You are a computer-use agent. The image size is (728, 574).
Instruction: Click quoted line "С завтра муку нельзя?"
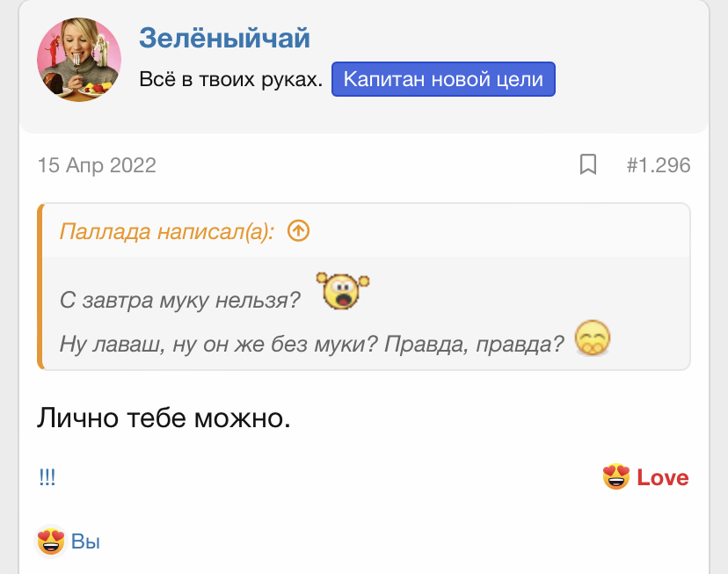[x=181, y=300]
